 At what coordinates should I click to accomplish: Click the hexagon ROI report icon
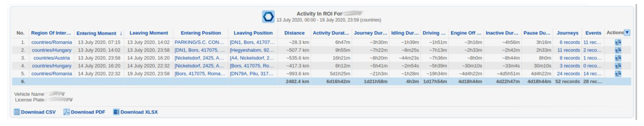(x=268, y=17)
